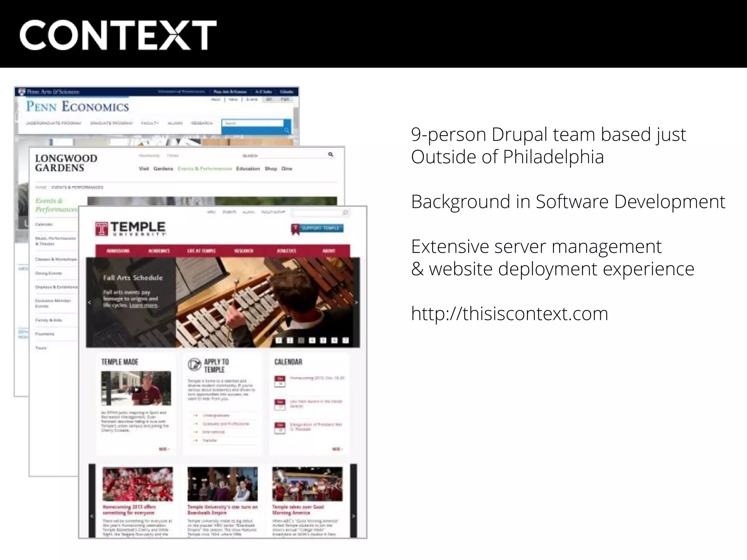Open Education menu on Longwood Gardens
Viewport: 747px width, 560px height.
point(248,168)
